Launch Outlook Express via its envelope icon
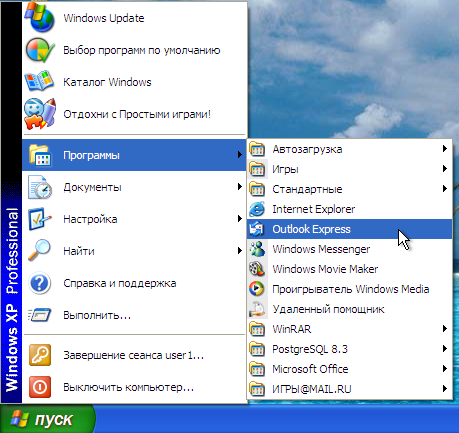 pos(257,229)
